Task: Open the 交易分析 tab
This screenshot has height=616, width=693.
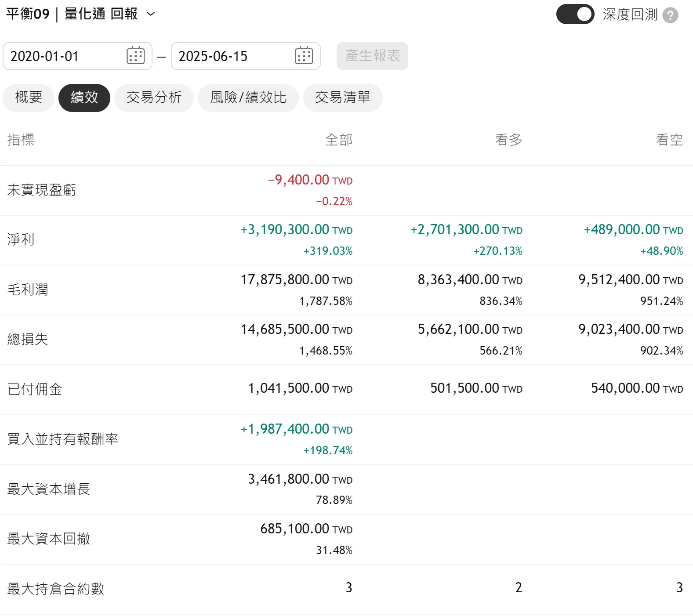Action: point(154,98)
